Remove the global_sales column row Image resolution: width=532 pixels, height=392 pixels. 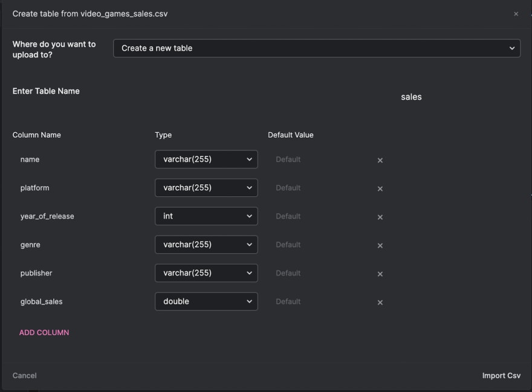click(380, 303)
